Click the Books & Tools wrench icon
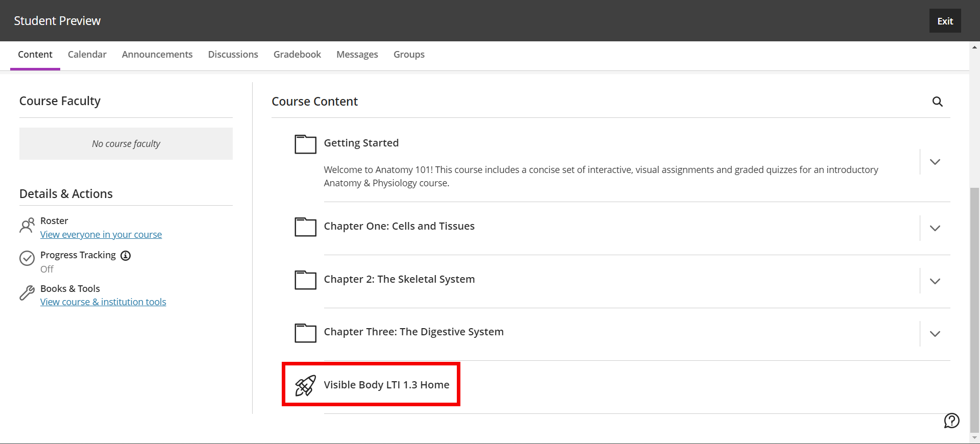This screenshot has width=980, height=444. tap(27, 293)
